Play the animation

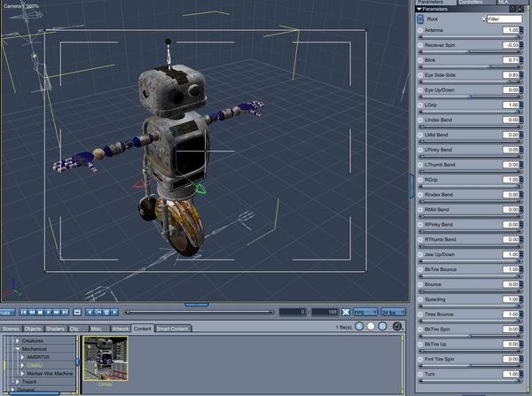(x=48, y=312)
